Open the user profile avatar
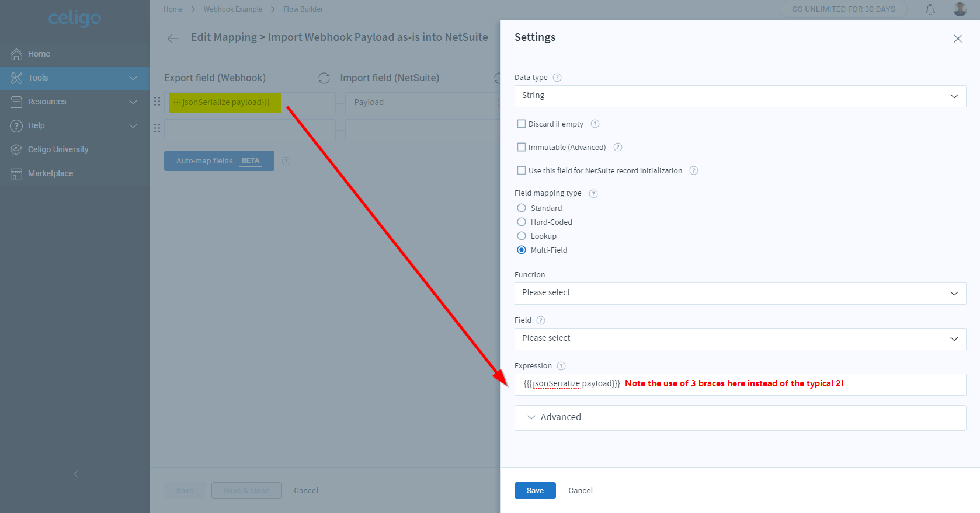Screen dimensions: 980x513 pyautogui.click(x=960, y=9)
